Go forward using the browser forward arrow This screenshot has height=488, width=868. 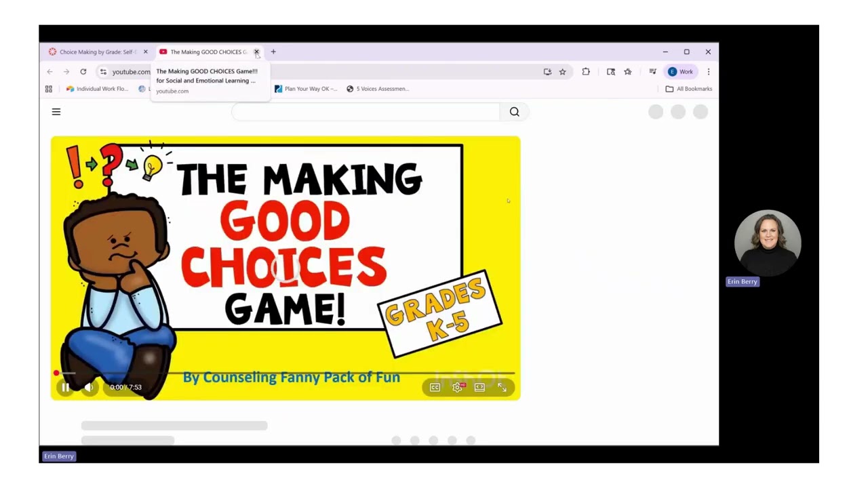coord(66,72)
